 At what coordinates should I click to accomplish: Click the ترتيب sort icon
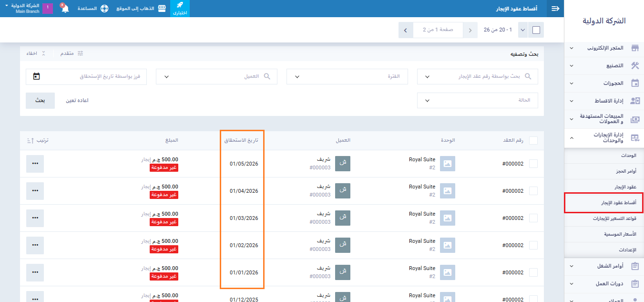point(30,140)
